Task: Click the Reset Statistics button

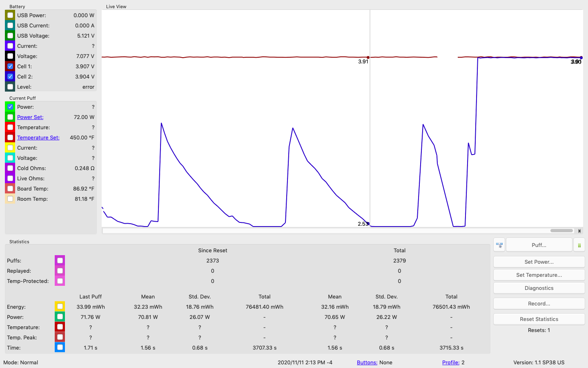Action: [539, 319]
